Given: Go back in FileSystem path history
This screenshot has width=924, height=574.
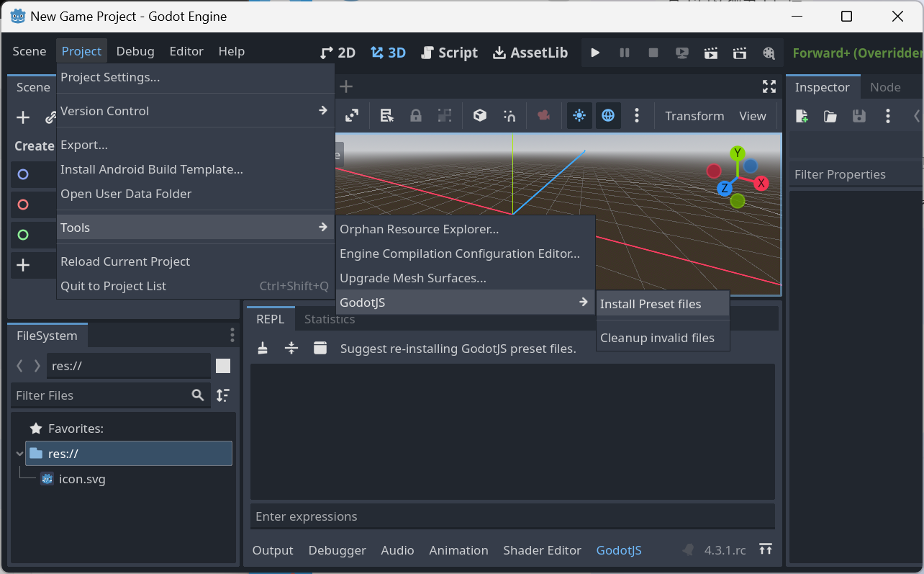Looking at the screenshot, I should [x=20, y=366].
